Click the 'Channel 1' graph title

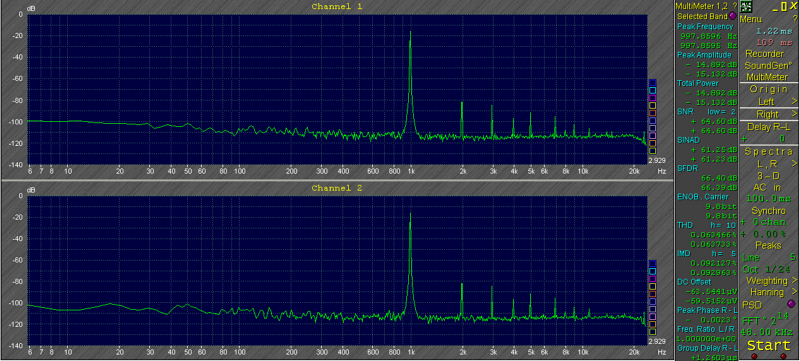tap(337, 7)
